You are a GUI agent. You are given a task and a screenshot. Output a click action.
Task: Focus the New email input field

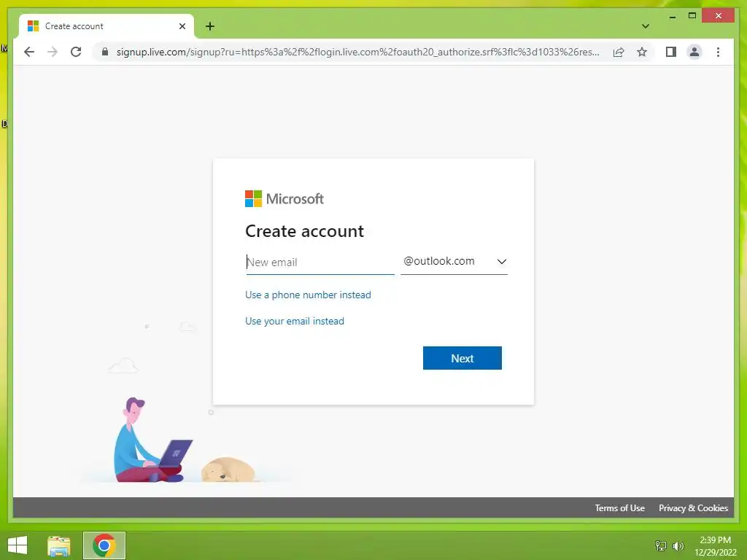pos(320,262)
